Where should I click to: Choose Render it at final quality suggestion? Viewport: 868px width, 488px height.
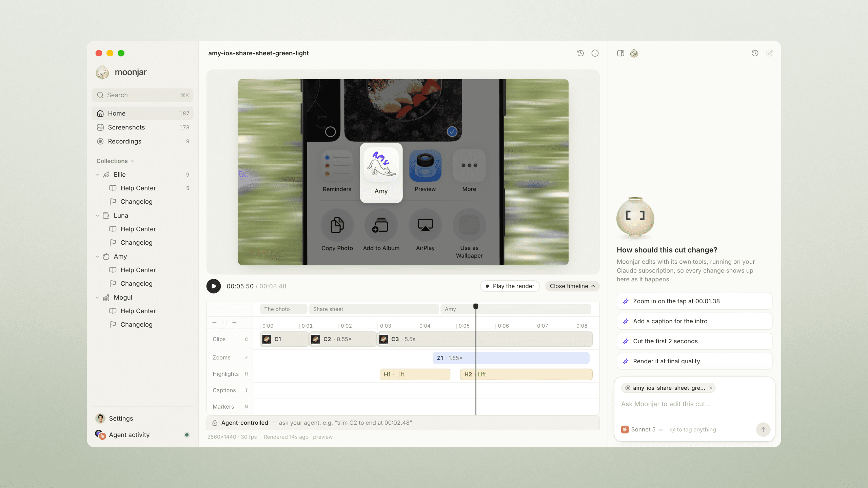point(694,361)
